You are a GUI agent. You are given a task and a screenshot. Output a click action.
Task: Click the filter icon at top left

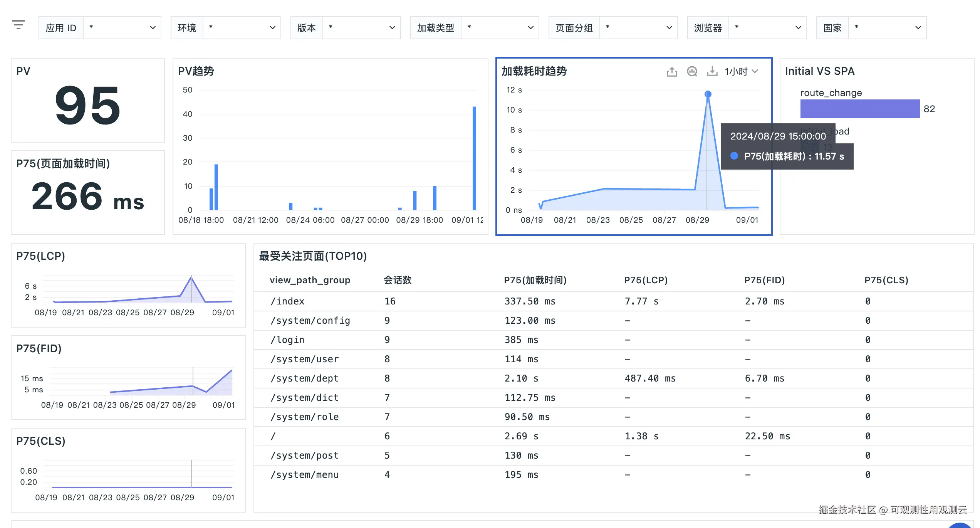pyautogui.click(x=18, y=25)
